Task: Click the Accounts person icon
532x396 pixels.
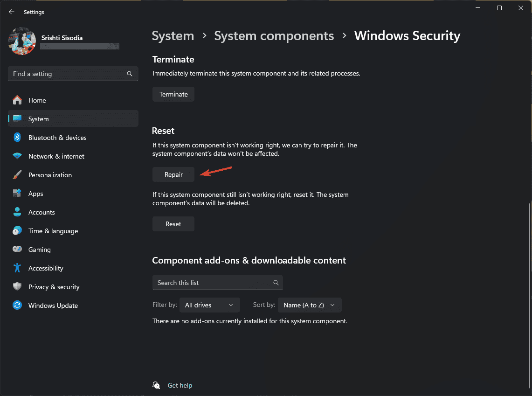Action: 17,212
